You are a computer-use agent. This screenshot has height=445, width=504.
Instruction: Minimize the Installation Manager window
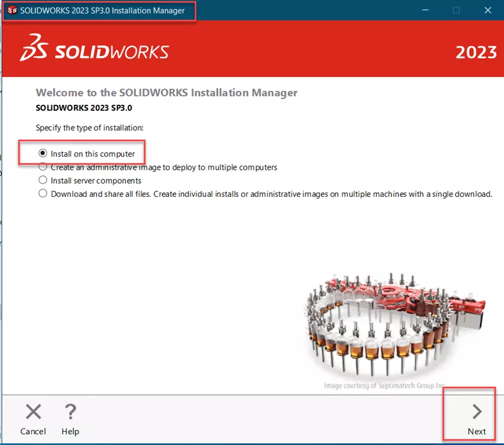[x=425, y=10]
